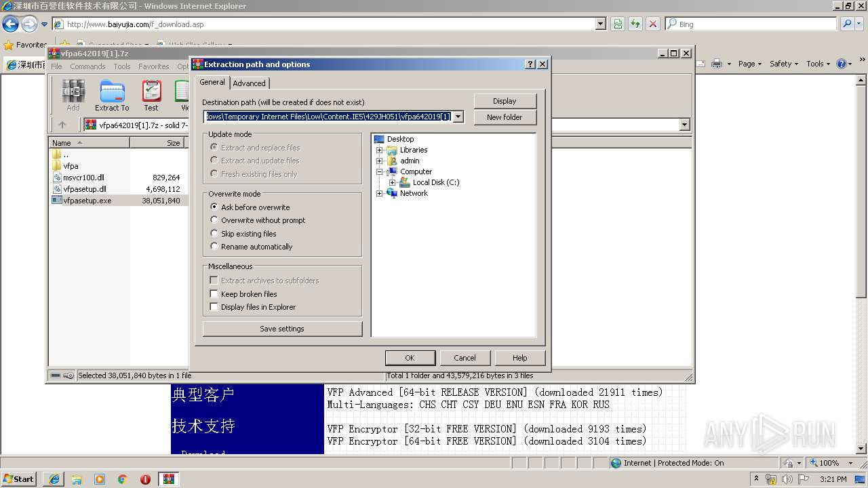
Task: Click the Action Center flag tray icon
Action: [804, 479]
